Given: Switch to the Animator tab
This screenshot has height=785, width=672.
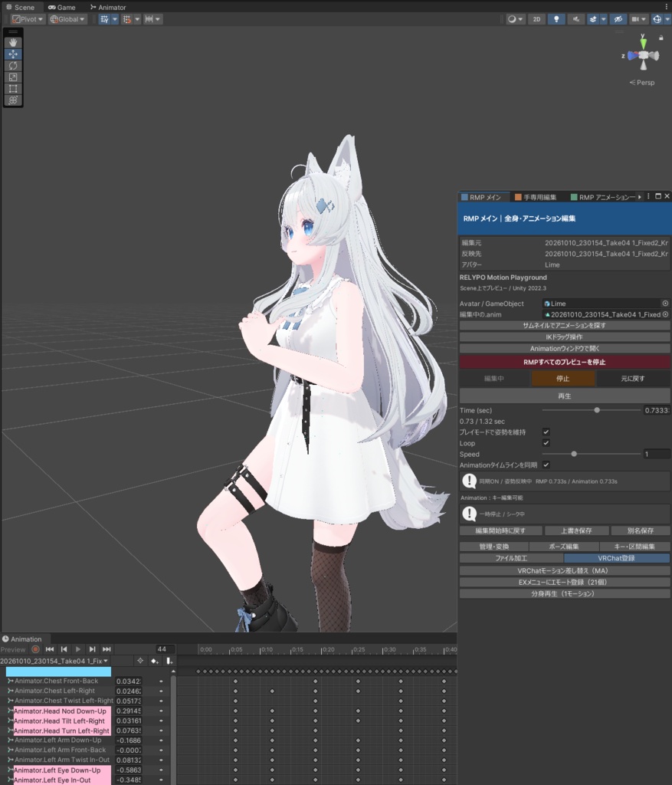Looking at the screenshot, I should 108,7.
